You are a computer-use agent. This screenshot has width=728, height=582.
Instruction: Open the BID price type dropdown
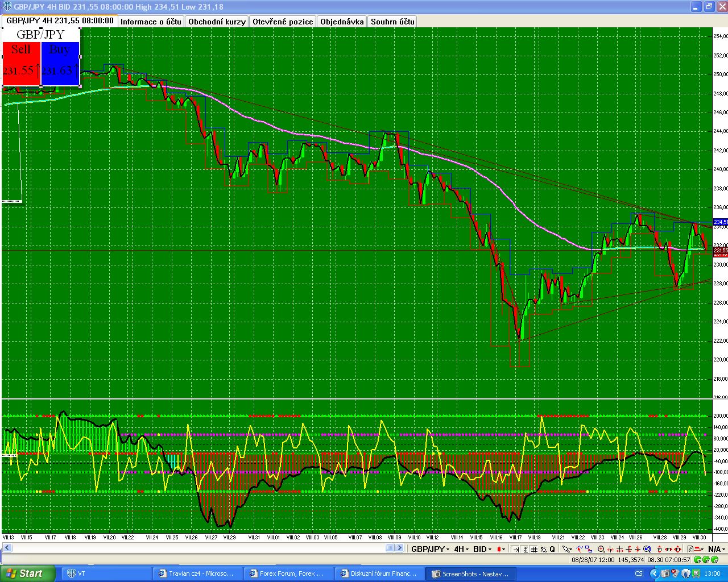[x=482, y=549]
